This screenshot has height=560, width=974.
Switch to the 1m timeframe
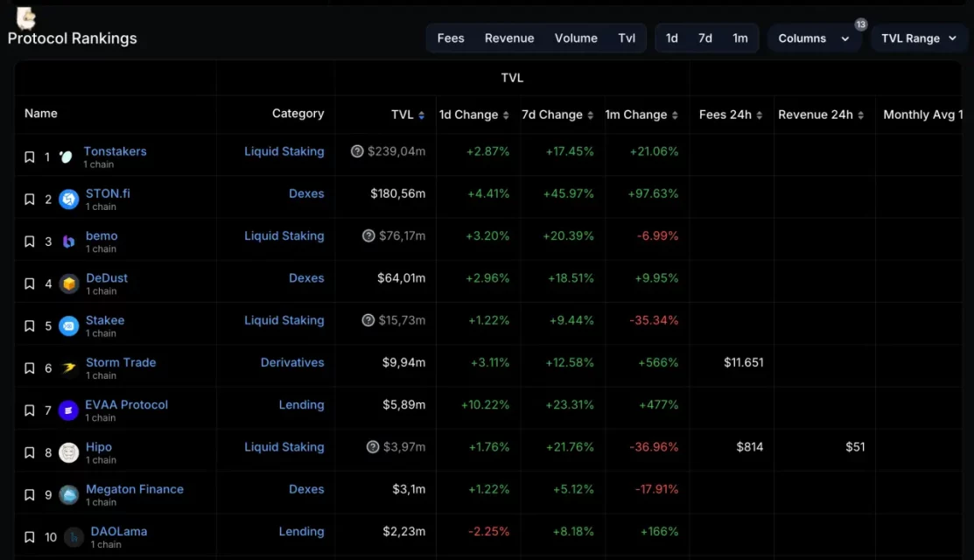tap(739, 38)
